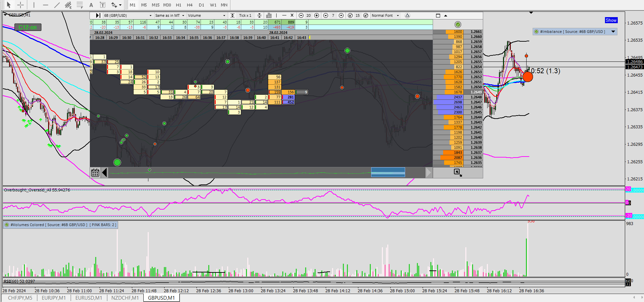Switch to the CHFJPY,M5 chart tab

pos(20,298)
